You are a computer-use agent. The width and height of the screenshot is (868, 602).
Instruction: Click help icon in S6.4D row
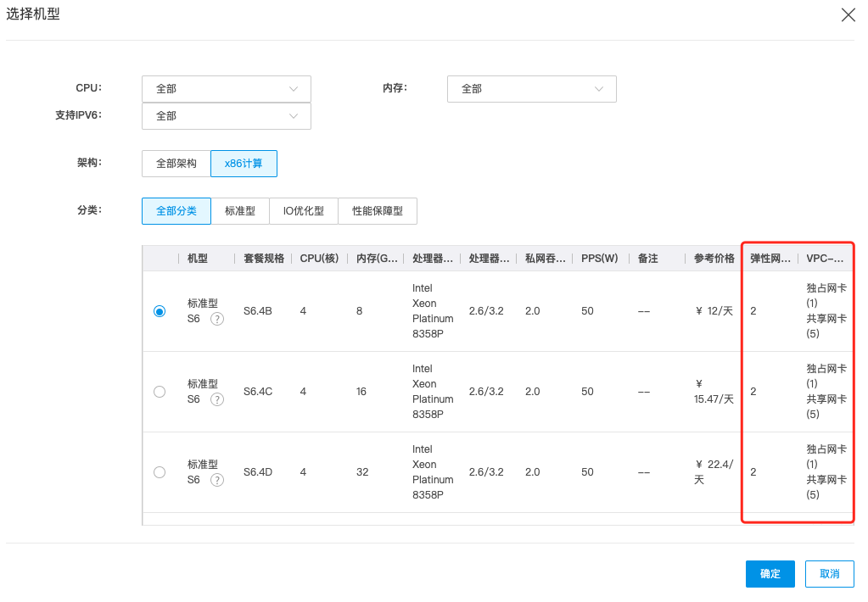(217, 480)
